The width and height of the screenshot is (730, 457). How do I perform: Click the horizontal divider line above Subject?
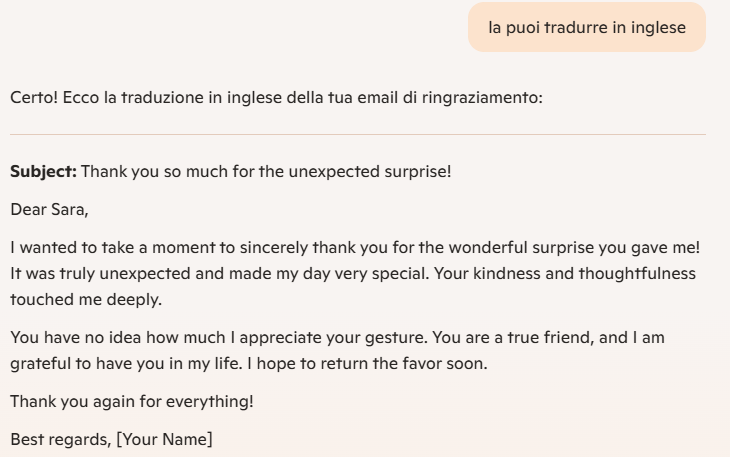[x=358, y=134]
